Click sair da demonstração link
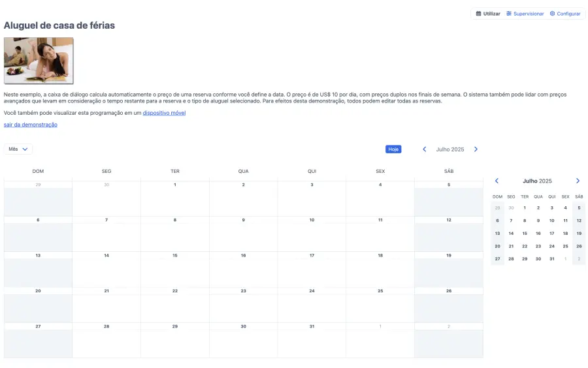The image size is (588, 368). click(31, 125)
